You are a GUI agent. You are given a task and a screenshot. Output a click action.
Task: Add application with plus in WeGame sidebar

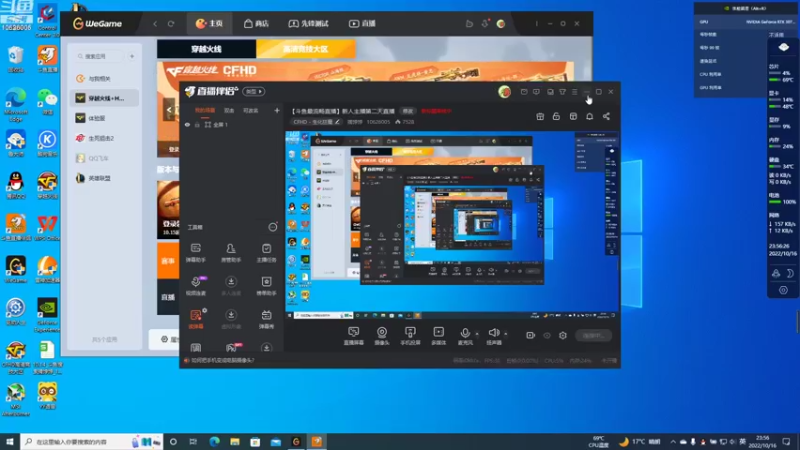[x=132, y=56]
